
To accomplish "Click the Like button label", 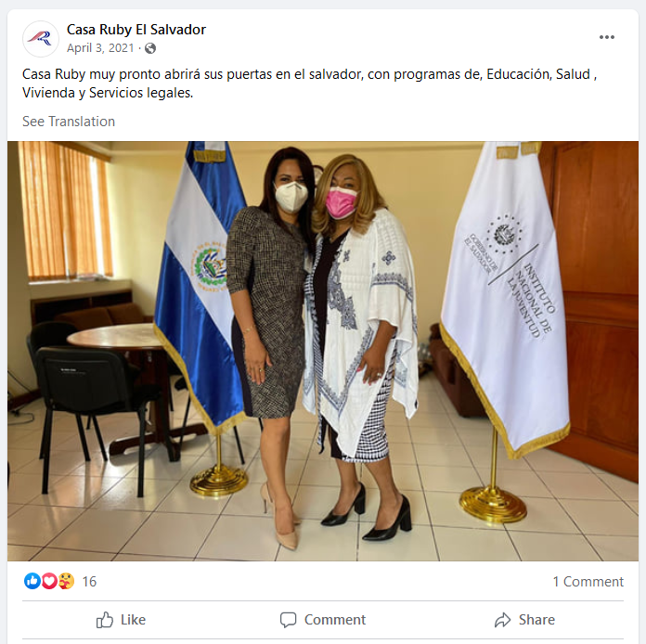I will [x=133, y=620].
